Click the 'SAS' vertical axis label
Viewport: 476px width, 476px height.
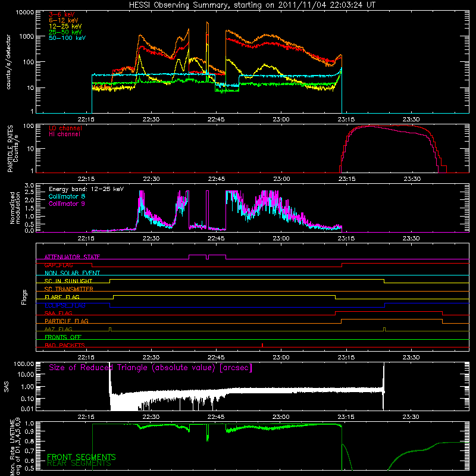[x=7, y=387]
